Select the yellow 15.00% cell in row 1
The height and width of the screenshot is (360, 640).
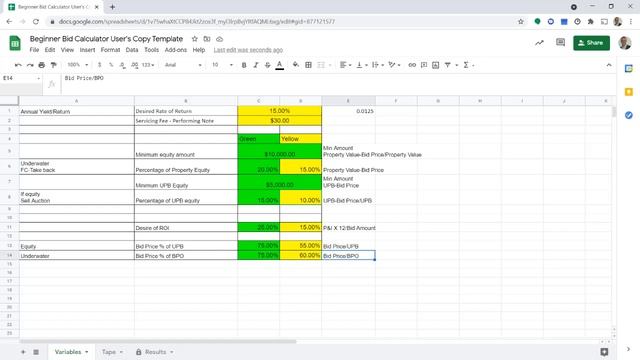(x=280, y=111)
